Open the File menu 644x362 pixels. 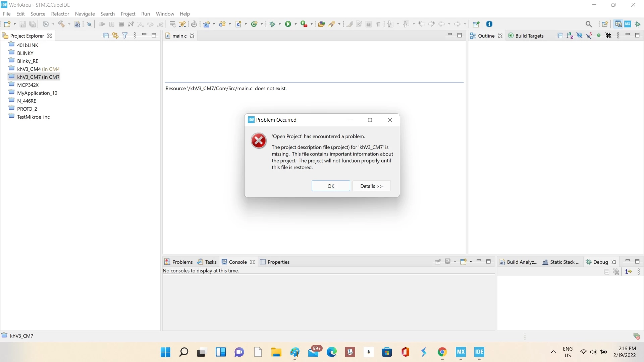[x=7, y=14]
